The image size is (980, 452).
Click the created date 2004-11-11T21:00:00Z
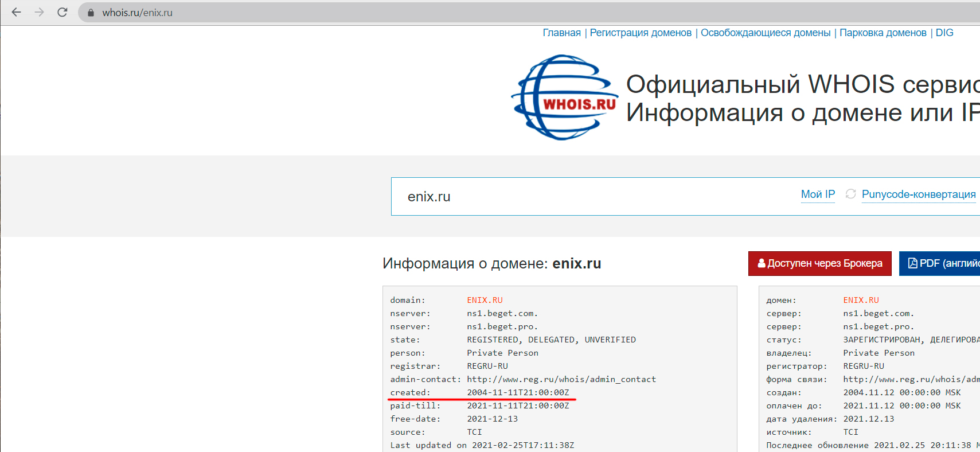click(x=518, y=392)
